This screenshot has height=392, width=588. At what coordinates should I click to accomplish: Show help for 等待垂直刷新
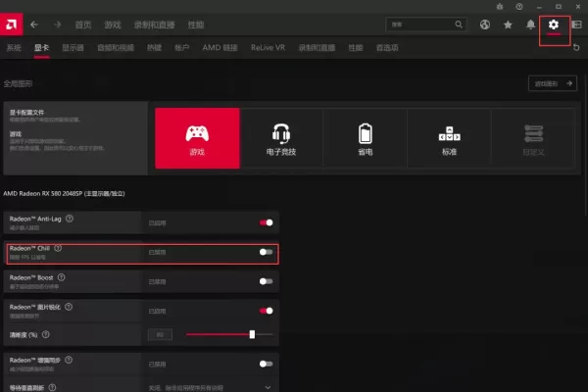coord(52,387)
